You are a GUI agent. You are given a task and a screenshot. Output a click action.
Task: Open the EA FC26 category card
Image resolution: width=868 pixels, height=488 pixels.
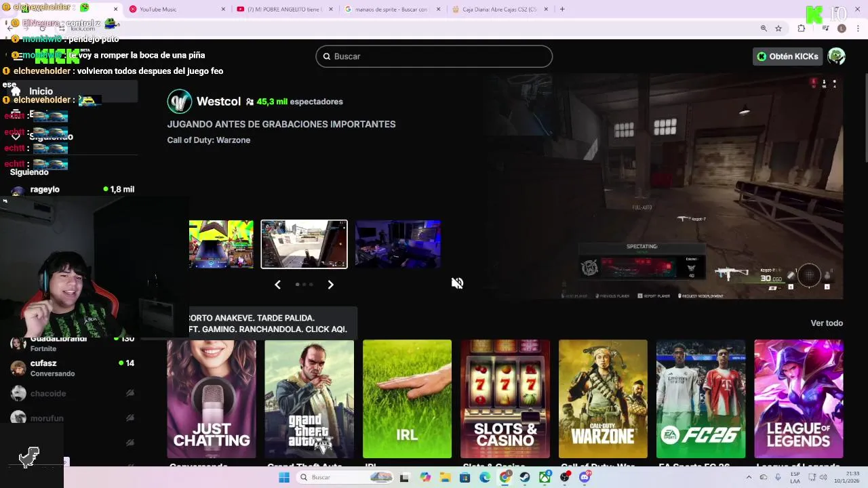(x=701, y=399)
